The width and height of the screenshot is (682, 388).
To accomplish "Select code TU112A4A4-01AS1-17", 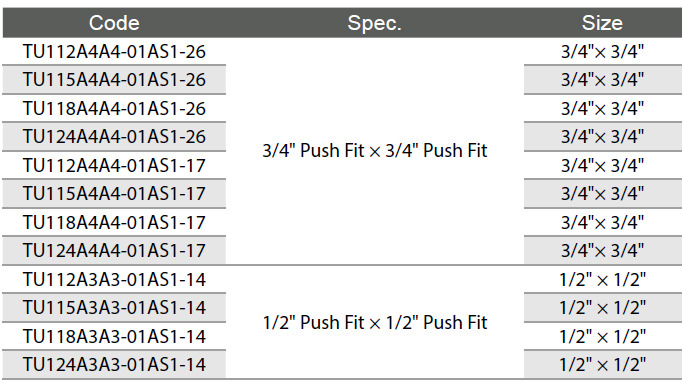I will click(114, 166).
